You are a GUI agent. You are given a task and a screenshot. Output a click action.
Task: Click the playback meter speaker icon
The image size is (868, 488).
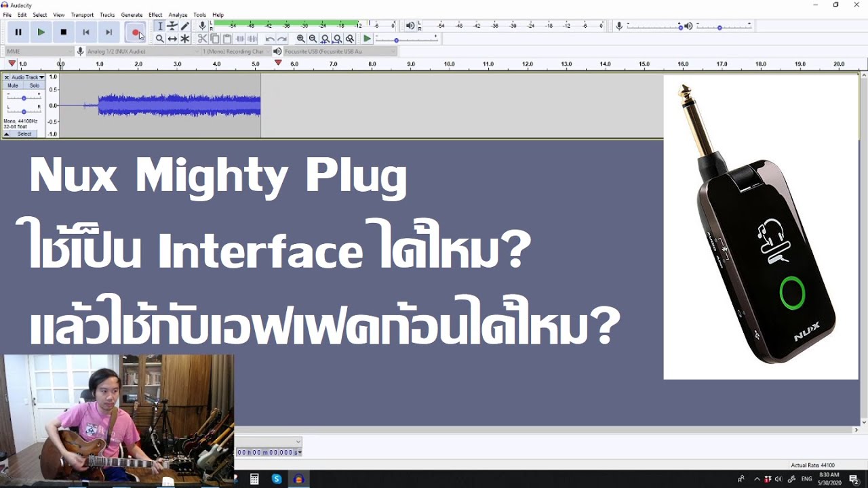(410, 26)
